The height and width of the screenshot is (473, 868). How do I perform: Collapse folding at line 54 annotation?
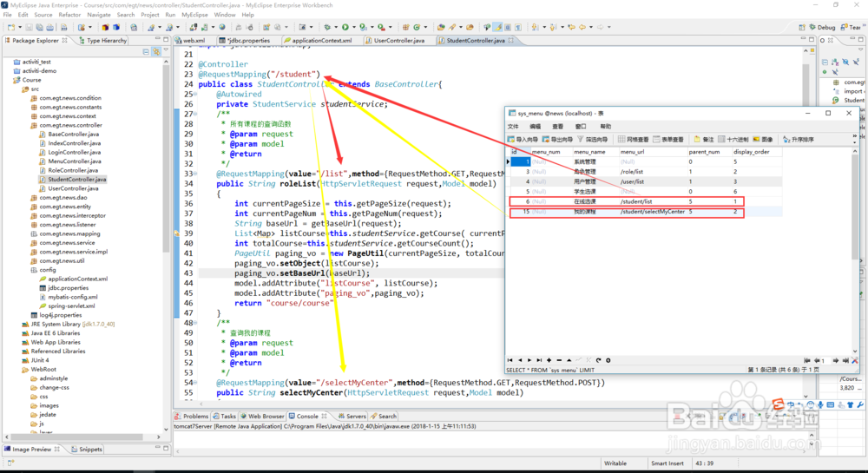[194, 383]
